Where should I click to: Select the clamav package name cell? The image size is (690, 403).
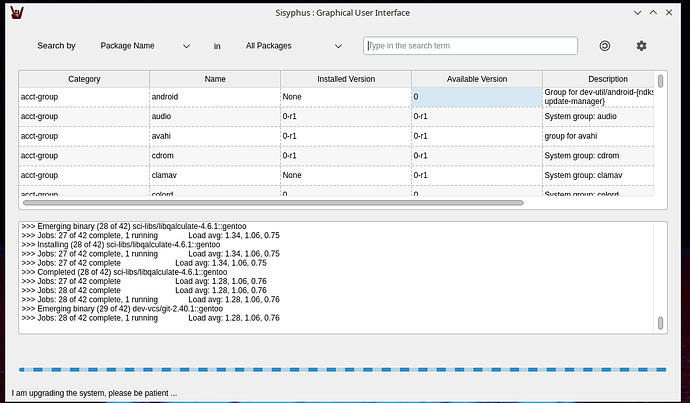(215, 176)
